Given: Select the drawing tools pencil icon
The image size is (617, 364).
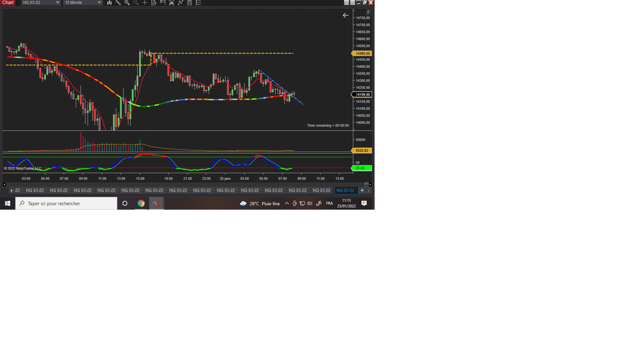Looking at the screenshot, I should pyautogui.click(x=118, y=3).
